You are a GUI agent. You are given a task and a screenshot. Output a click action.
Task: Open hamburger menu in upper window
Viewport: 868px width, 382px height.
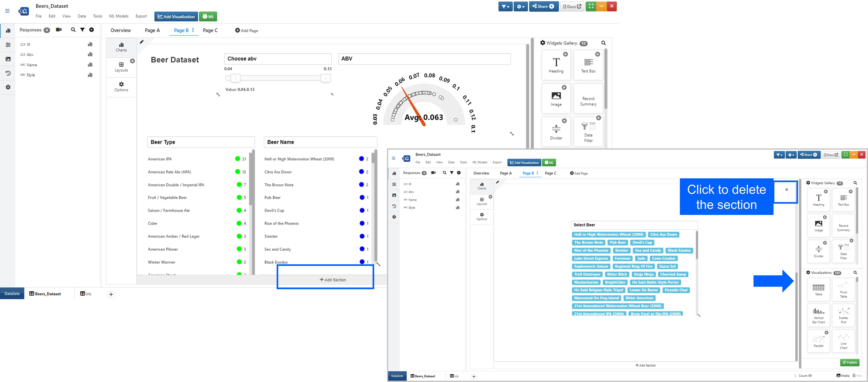[7, 11]
